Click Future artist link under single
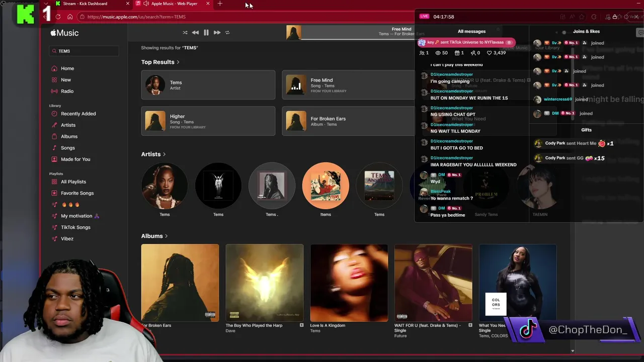The image size is (644, 362). [400, 336]
